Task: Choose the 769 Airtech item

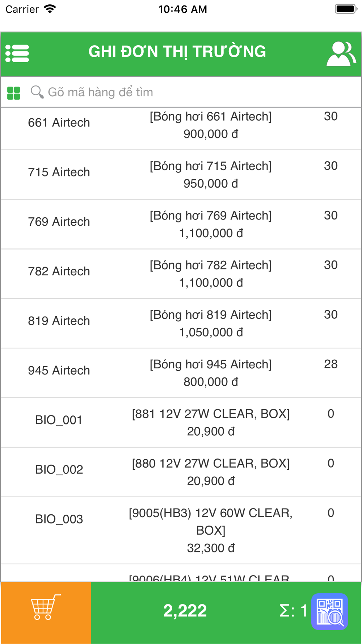Action: (x=181, y=224)
